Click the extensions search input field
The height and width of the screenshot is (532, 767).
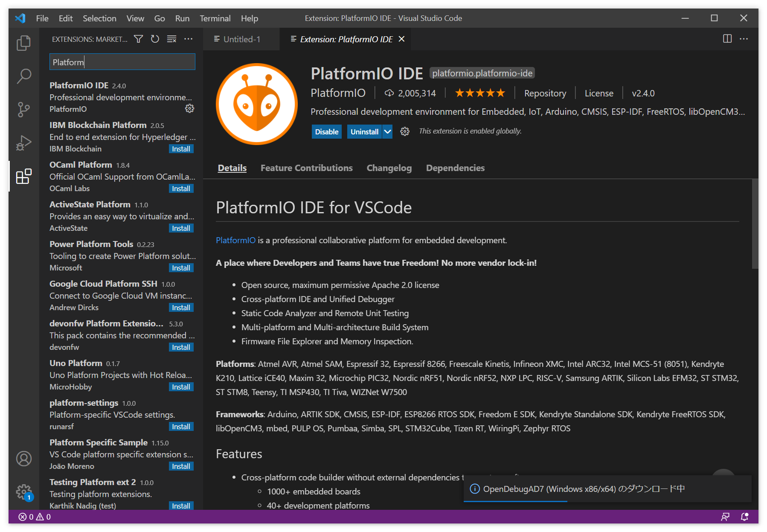122,62
